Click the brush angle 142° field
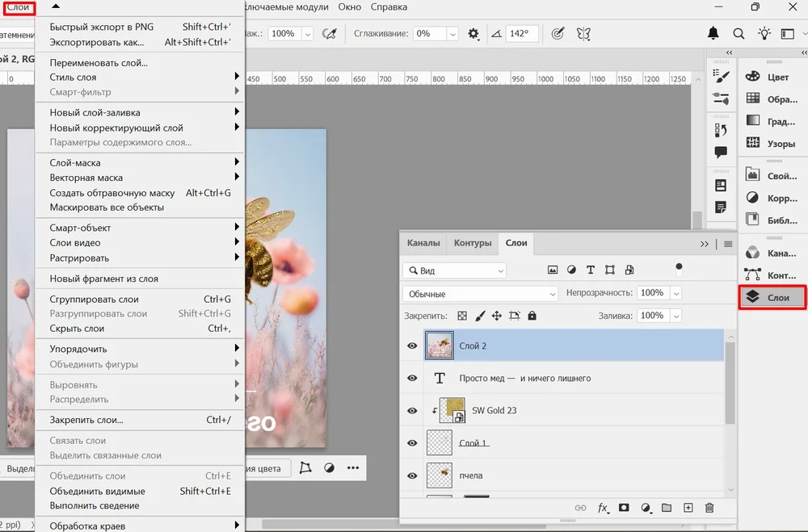This screenshot has height=532, width=808. 521,34
